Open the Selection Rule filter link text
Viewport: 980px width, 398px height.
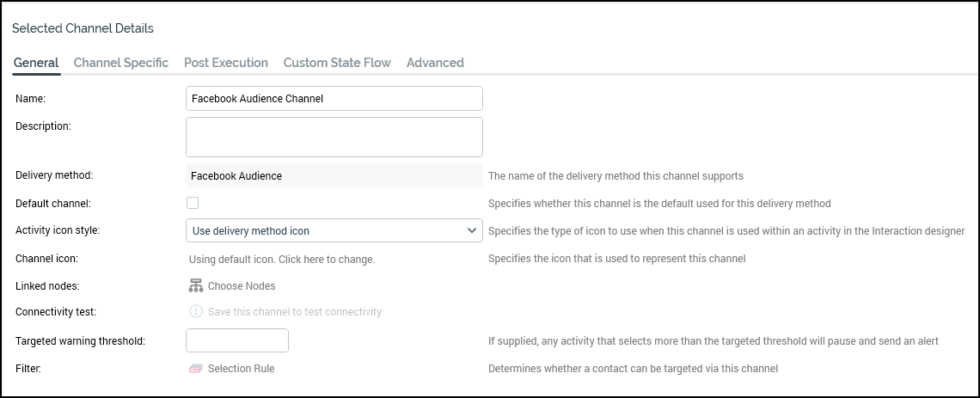[242, 369]
